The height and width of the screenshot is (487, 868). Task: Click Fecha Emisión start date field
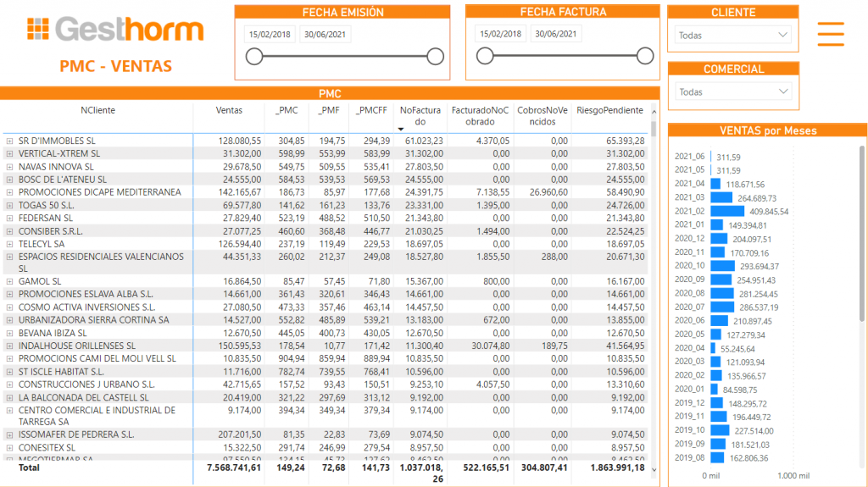(269, 35)
